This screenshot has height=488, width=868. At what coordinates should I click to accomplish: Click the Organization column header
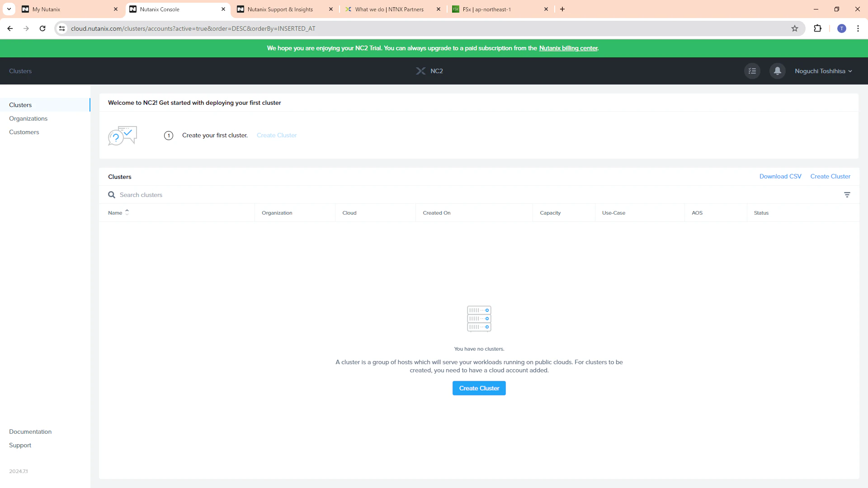click(x=277, y=213)
